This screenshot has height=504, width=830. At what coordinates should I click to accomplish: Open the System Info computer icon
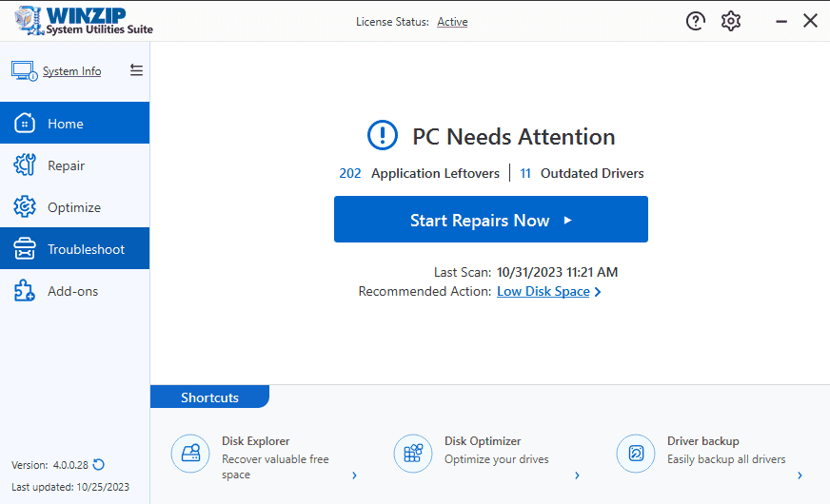pos(25,71)
